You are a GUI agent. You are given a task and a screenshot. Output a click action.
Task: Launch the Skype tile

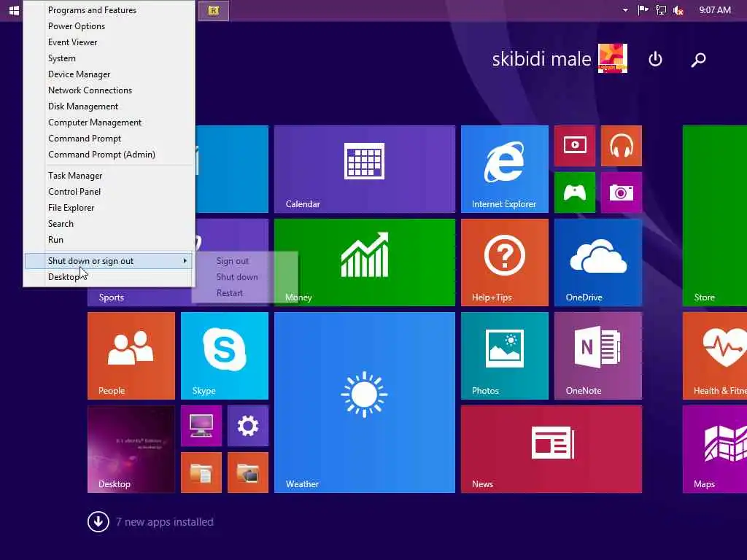(x=225, y=356)
